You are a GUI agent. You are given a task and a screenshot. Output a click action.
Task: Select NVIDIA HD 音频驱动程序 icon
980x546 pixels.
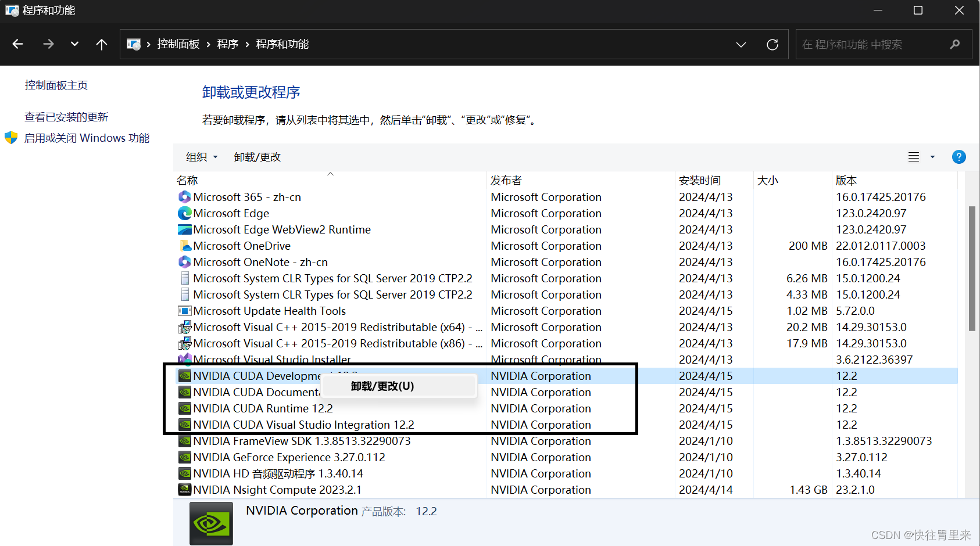coord(185,473)
